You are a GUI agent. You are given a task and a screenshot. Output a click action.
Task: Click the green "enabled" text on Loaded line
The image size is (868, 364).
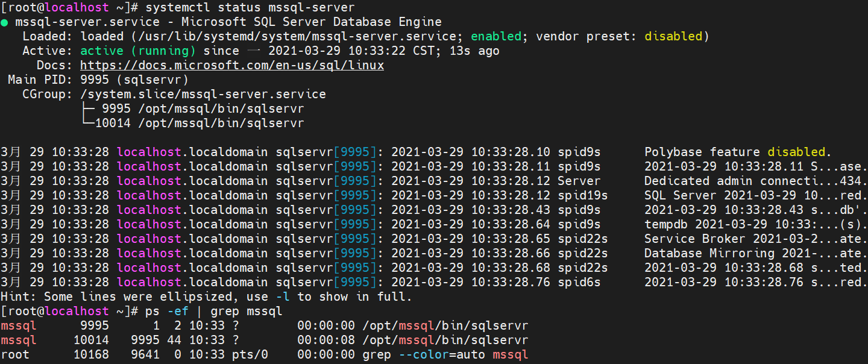pos(496,36)
